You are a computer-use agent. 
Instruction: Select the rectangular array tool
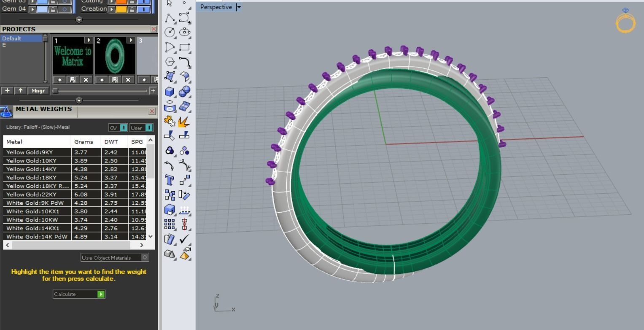(x=170, y=224)
